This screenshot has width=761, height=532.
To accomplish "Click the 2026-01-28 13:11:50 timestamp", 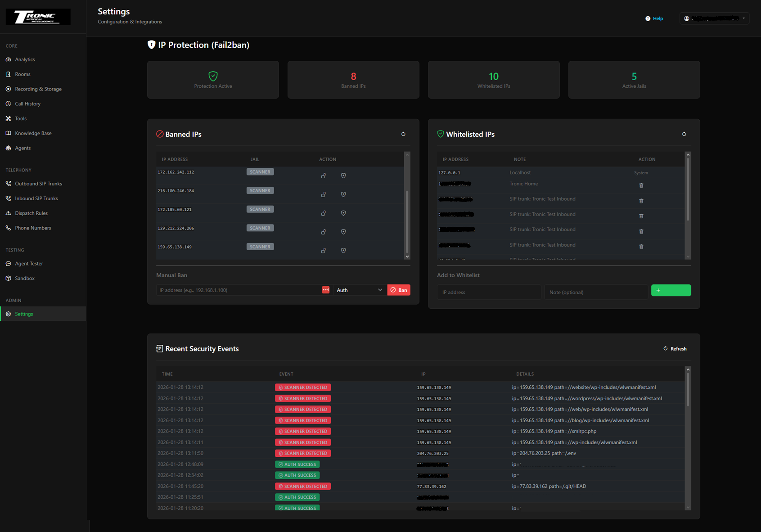I will [180, 453].
